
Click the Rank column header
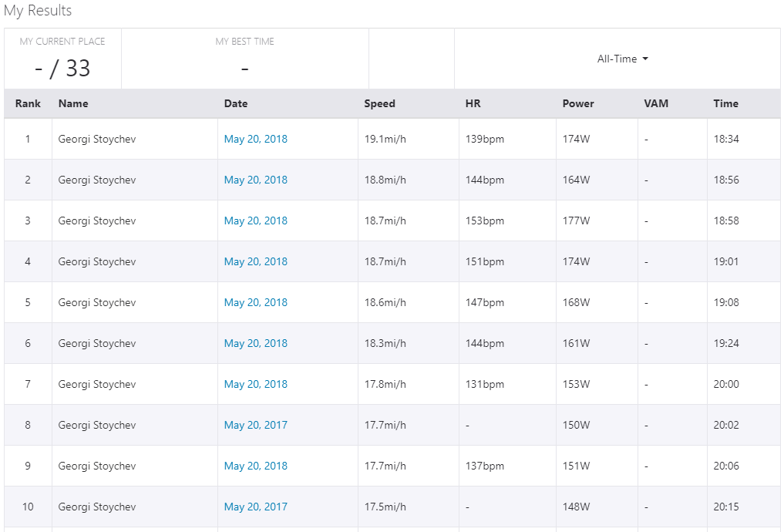28,104
